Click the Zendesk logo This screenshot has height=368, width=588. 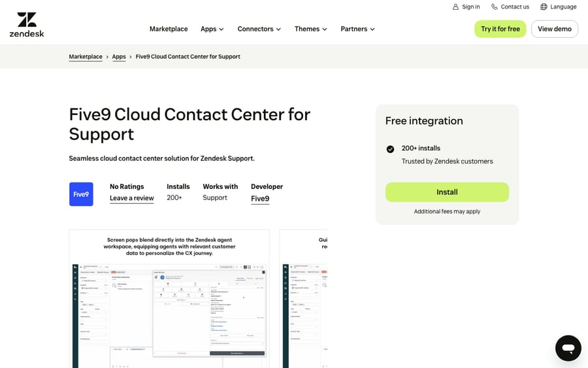[27, 25]
